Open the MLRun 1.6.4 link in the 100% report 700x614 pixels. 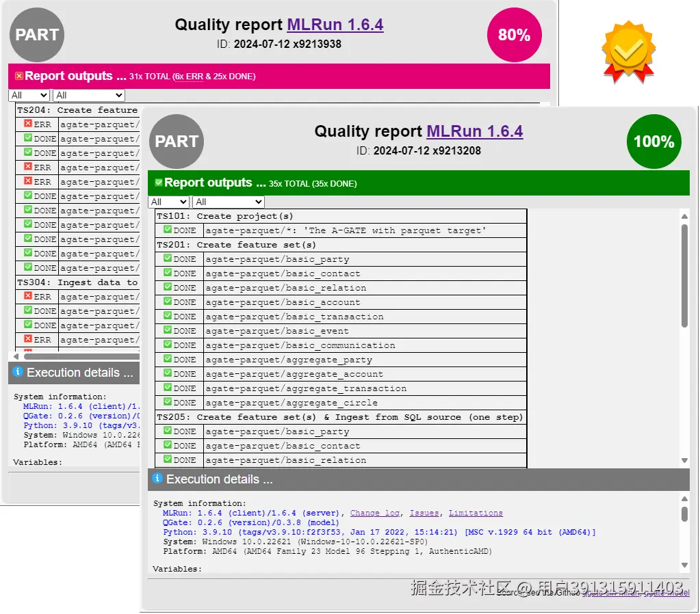pos(475,131)
